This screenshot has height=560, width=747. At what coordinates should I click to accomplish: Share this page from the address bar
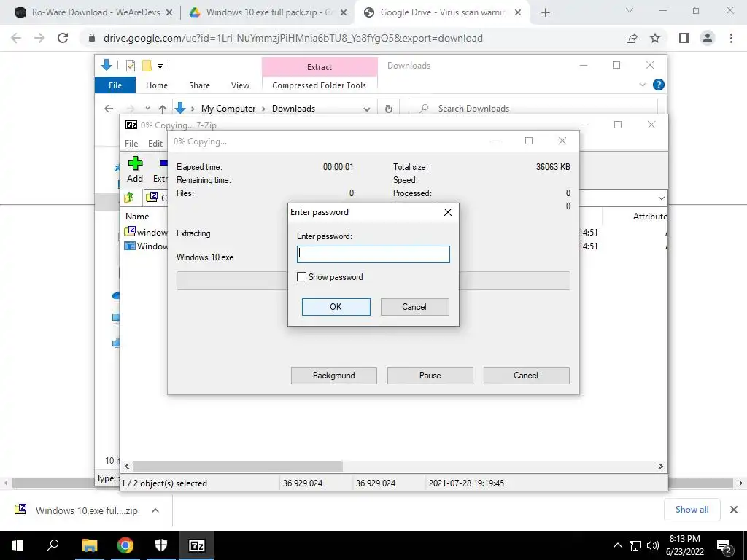click(x=632, y=38)
